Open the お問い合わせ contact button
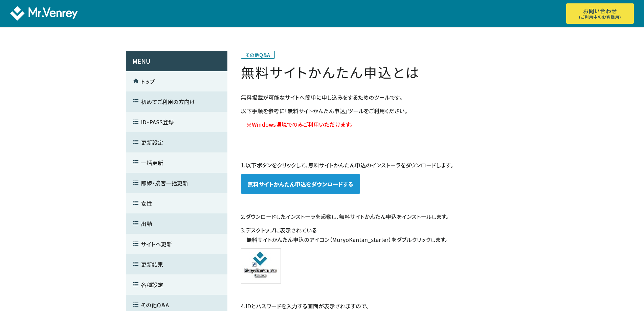Viewport: 644px width, 311px height. coord(600,14)
